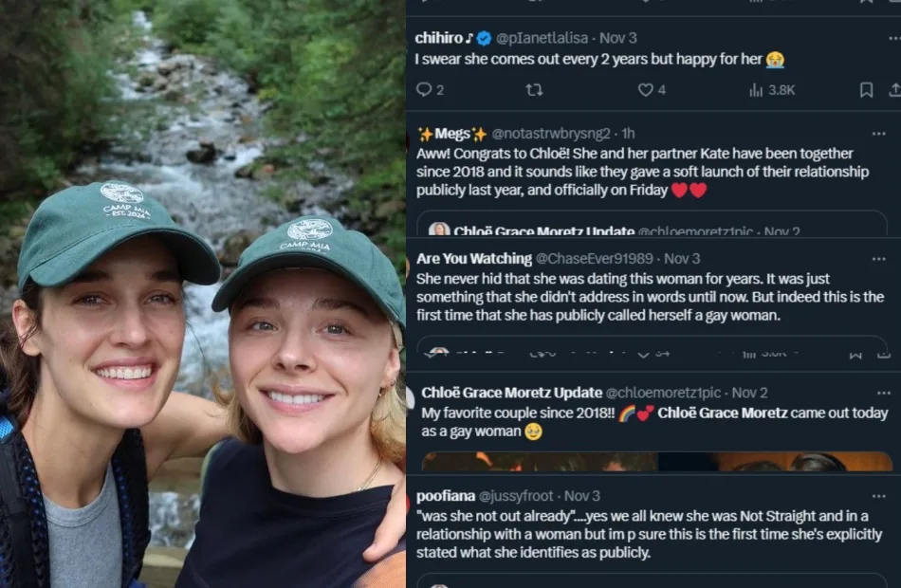
Task: Open view analytics showing 3.8K
Action: (771, 90)
